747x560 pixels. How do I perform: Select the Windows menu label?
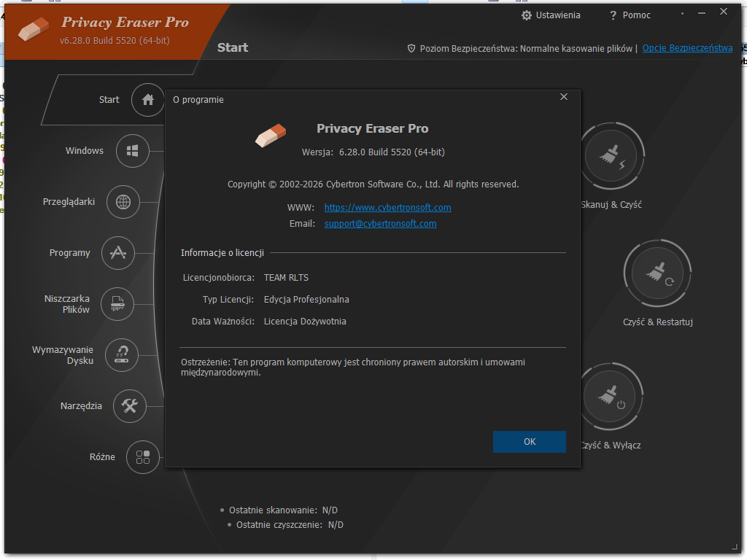(85, 150)
